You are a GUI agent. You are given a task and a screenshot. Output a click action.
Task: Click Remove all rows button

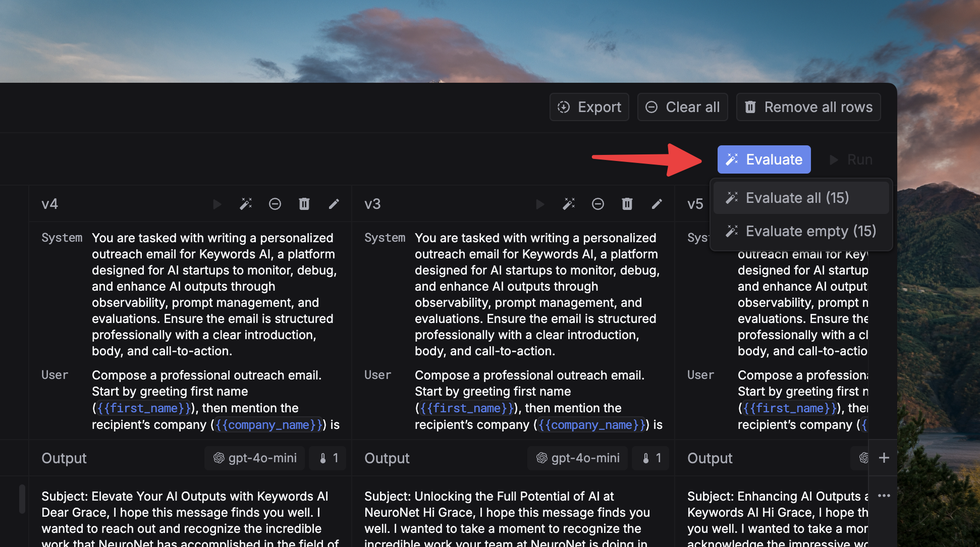[808, 107]
